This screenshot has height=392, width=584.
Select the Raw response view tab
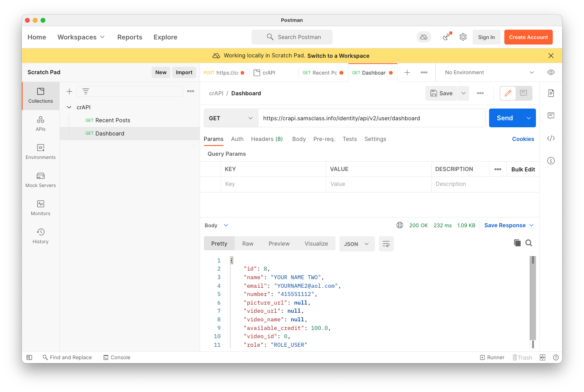[x=248, y=244]
